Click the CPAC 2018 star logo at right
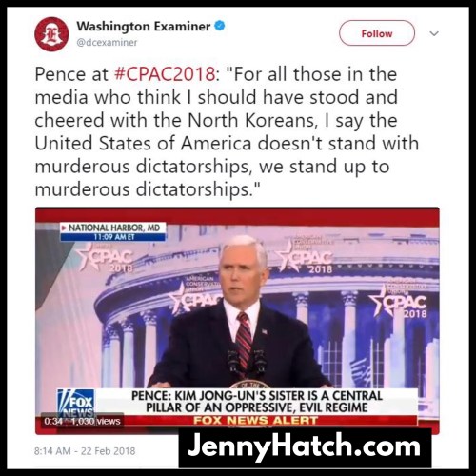This screenshot has height=476, width=476. tap(399, 303)
